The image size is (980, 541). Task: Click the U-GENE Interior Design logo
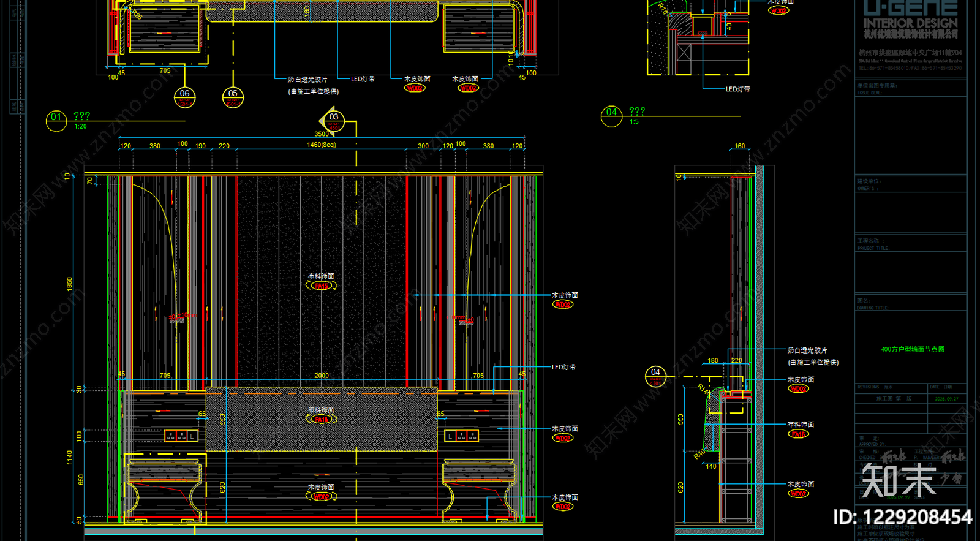[911, 19]
